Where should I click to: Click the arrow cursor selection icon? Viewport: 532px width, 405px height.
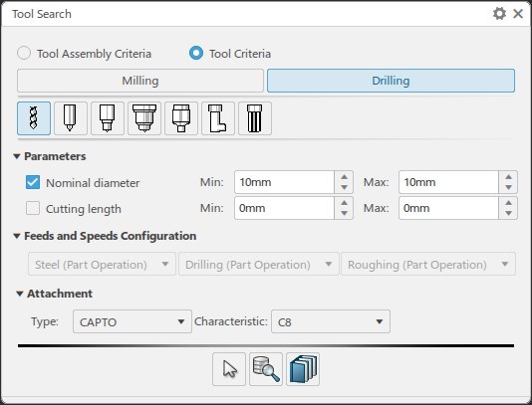pyautogui.click(x=229, y=369)
